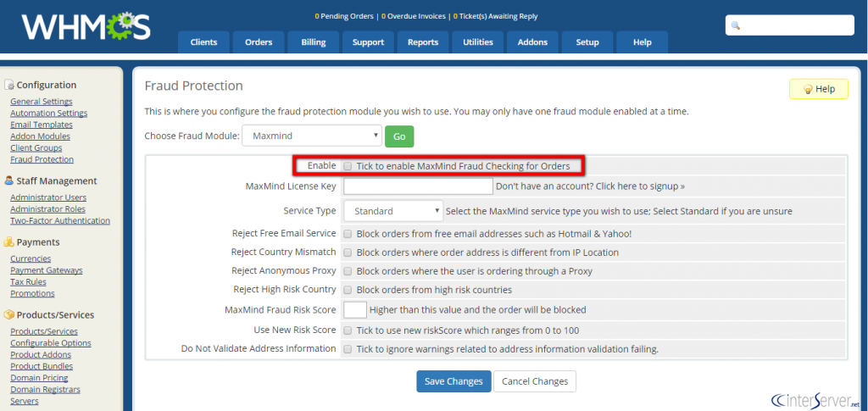868x411 pixels.
Task: Open Email Templates link
Action: [42, 125]
